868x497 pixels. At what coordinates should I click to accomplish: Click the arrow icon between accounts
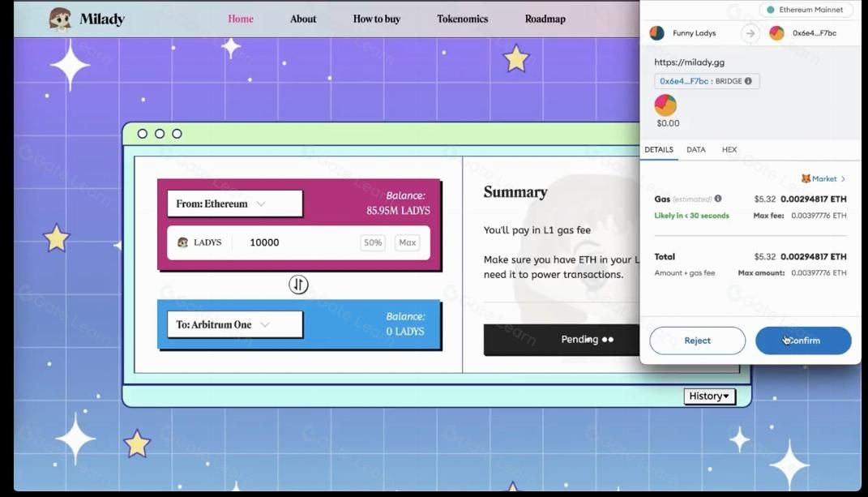tap(750, 33)
